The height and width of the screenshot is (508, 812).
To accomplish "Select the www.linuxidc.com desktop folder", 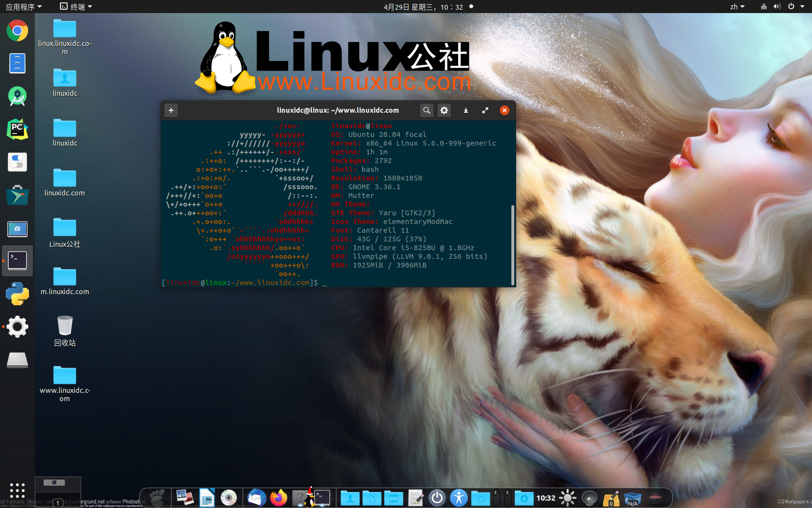I will 65,384.
